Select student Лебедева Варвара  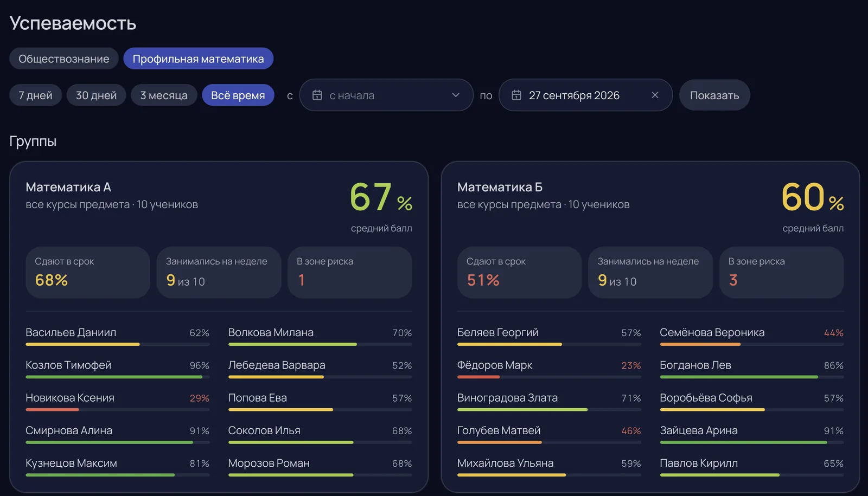[320, 369]
